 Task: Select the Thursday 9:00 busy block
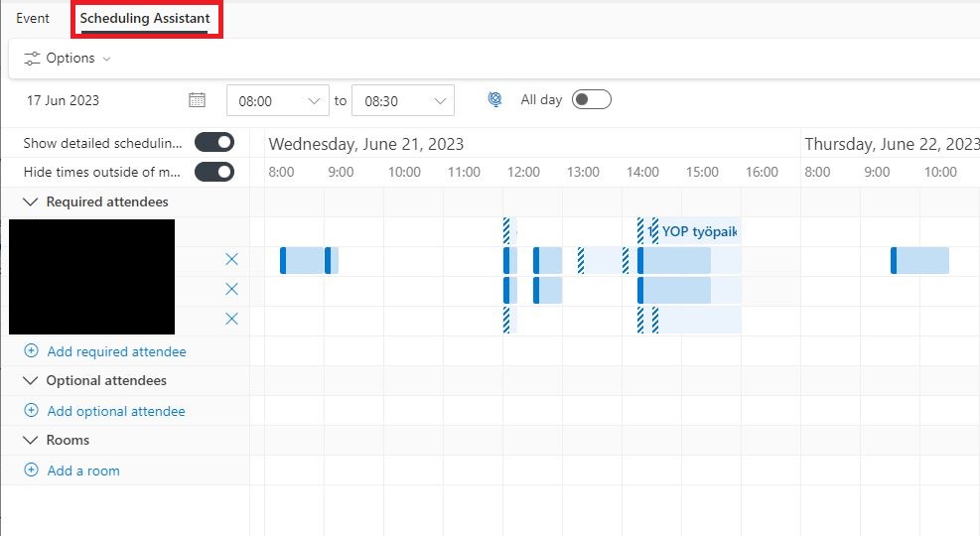(920, 260)
